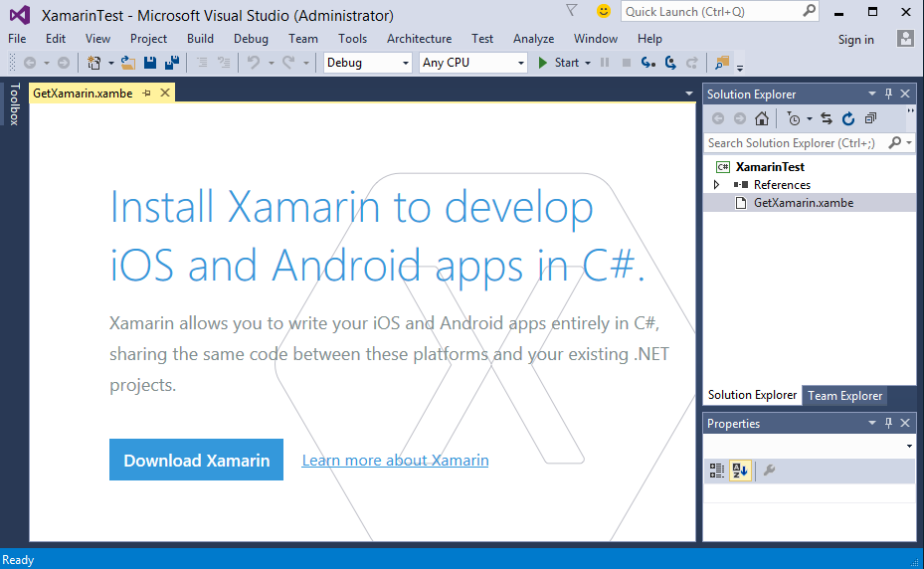
Task: Toggle auto hide pin on Solution Explorer
Action: tap(888, 94)
